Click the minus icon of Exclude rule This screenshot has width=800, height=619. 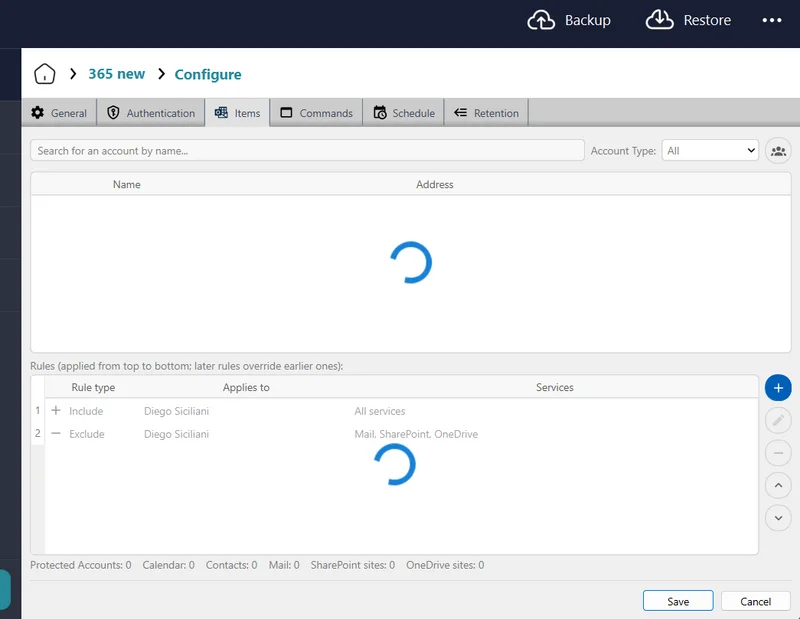[56, 434]
